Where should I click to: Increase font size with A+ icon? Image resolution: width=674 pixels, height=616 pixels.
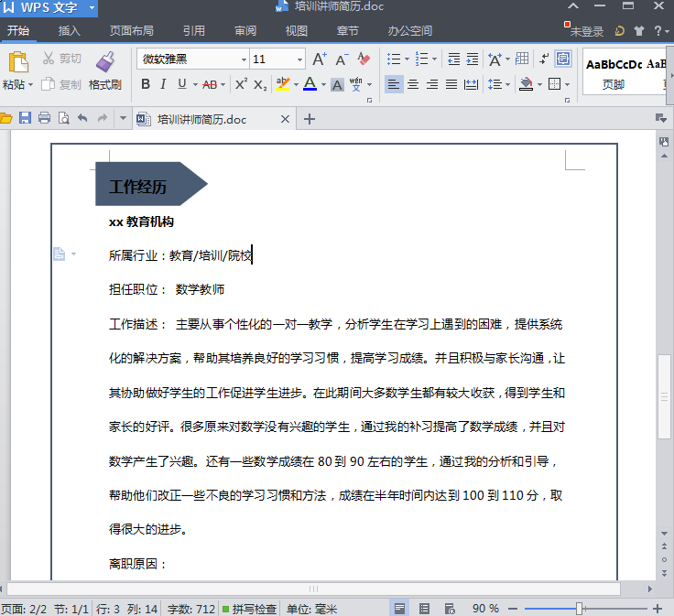coord(320,59)
